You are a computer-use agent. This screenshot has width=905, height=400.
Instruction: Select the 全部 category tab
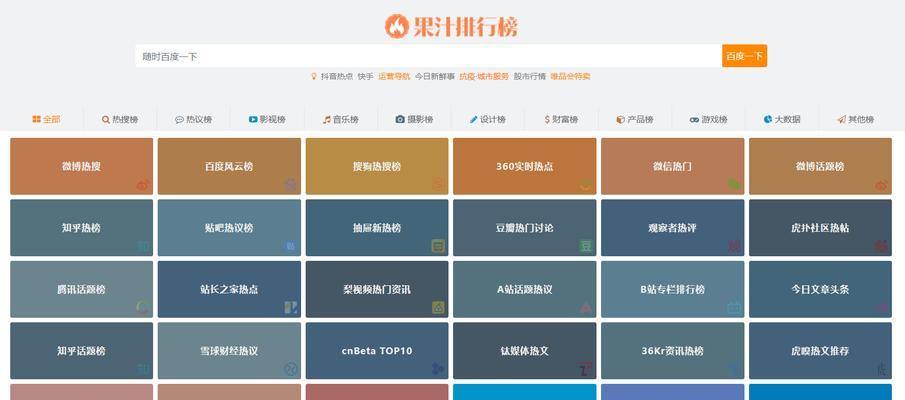pos(46,119)
